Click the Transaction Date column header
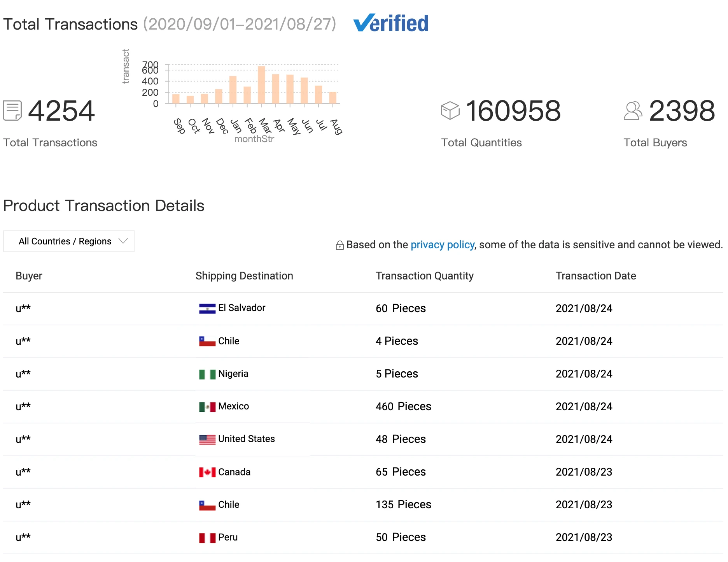 pos(595,276)
